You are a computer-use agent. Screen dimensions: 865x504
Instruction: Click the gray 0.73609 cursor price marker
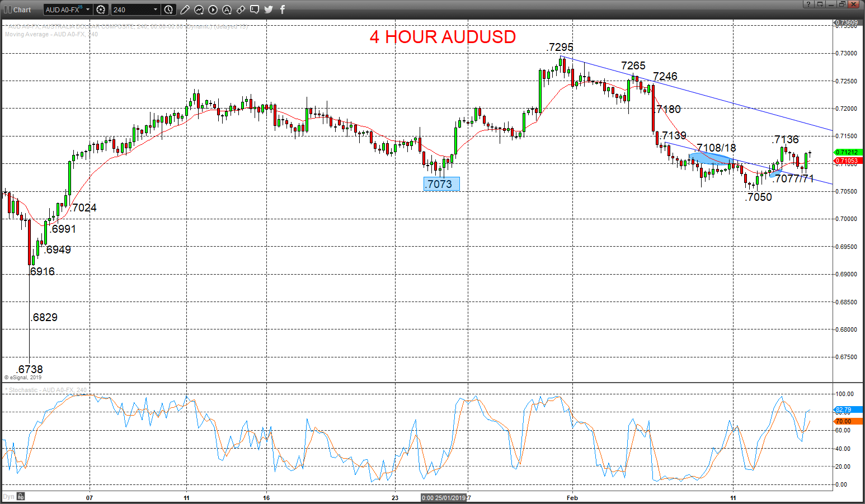click(848, 23)
